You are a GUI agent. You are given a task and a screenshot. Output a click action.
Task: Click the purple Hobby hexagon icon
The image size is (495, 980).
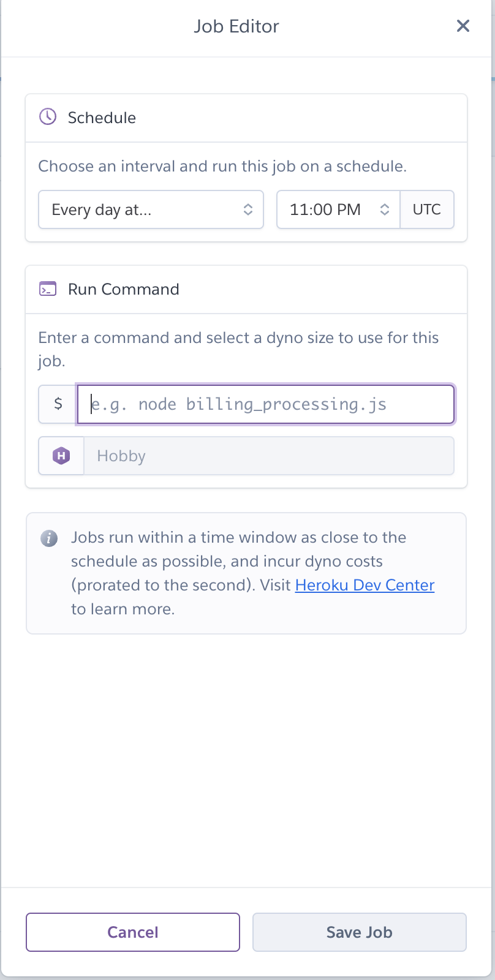pos(61,456)
